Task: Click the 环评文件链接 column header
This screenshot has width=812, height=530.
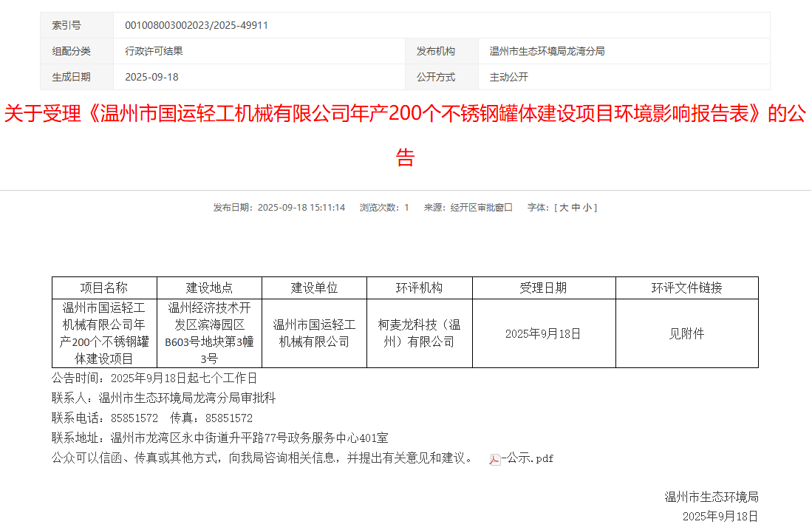Action: [x=686, y=288]
